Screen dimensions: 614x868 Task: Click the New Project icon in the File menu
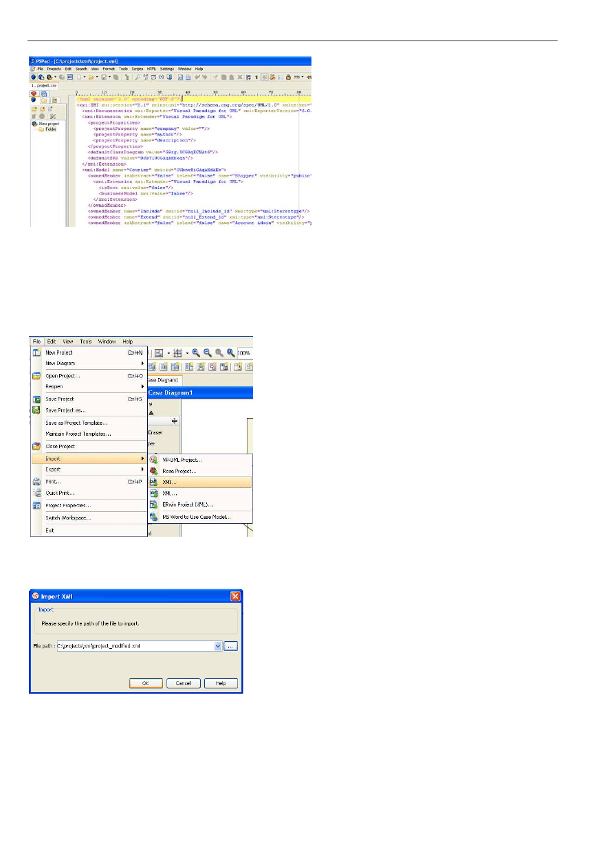point(36,353)
